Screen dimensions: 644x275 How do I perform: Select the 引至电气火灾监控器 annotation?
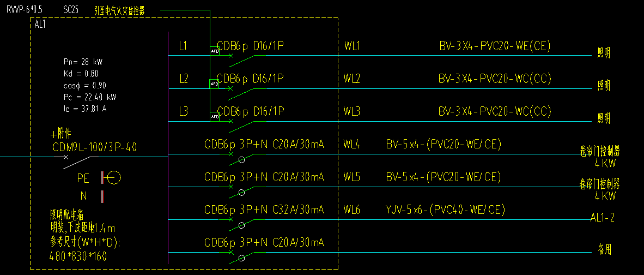[119, 11]
